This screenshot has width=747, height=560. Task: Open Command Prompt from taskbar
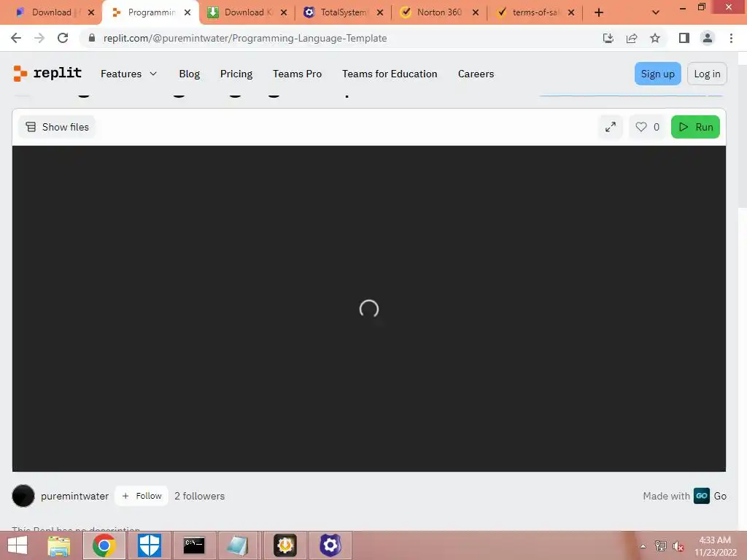coord(194,545)
